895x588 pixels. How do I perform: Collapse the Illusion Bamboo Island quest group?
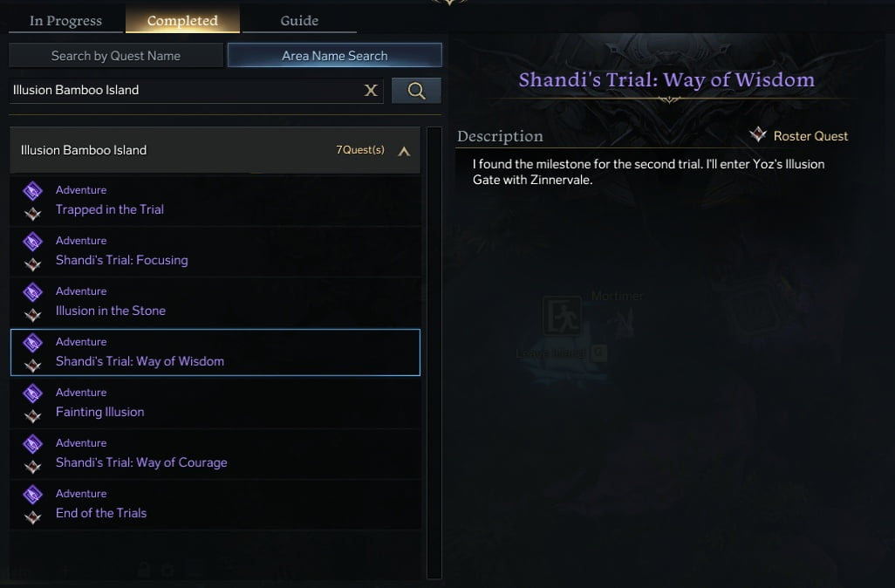point(404,151)
